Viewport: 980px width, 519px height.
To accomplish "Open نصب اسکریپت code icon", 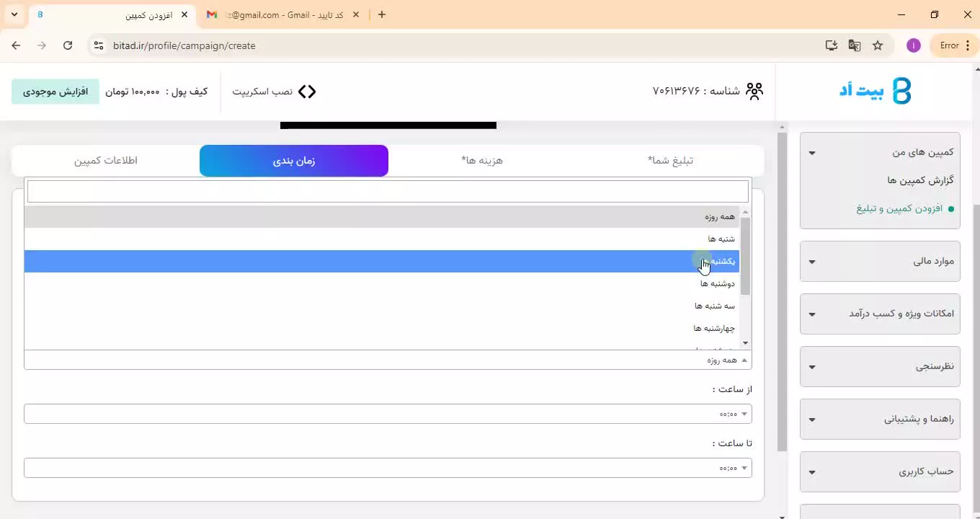I will [307, 92].
